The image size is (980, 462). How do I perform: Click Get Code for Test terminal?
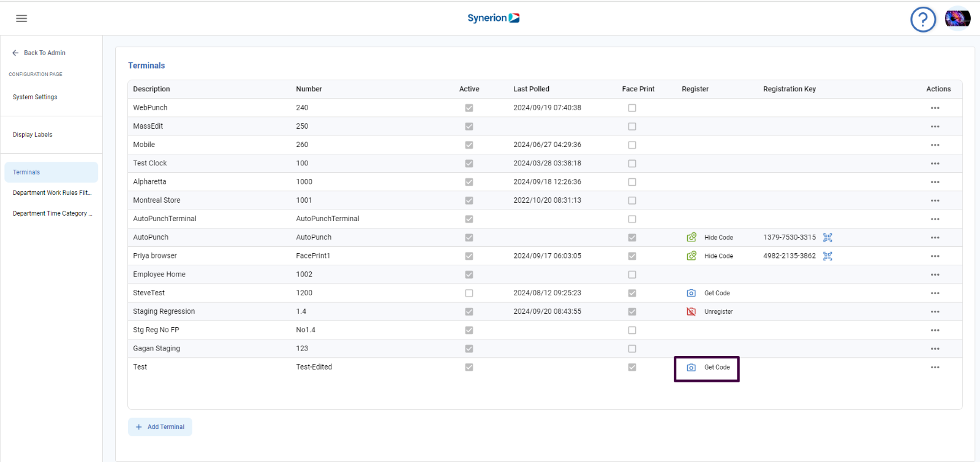[717, 367]
